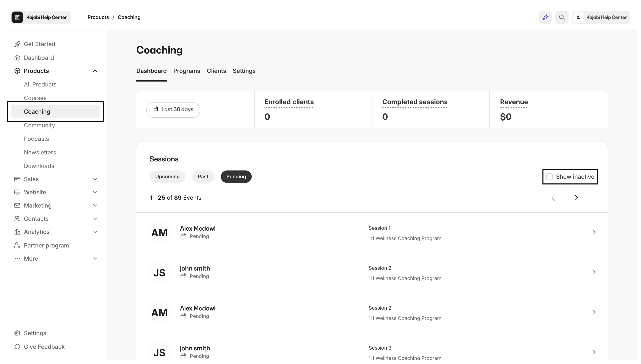The image size is (641, 364).
Task: Switch sessions filter to Past
Action: click(x=203, y=176)
